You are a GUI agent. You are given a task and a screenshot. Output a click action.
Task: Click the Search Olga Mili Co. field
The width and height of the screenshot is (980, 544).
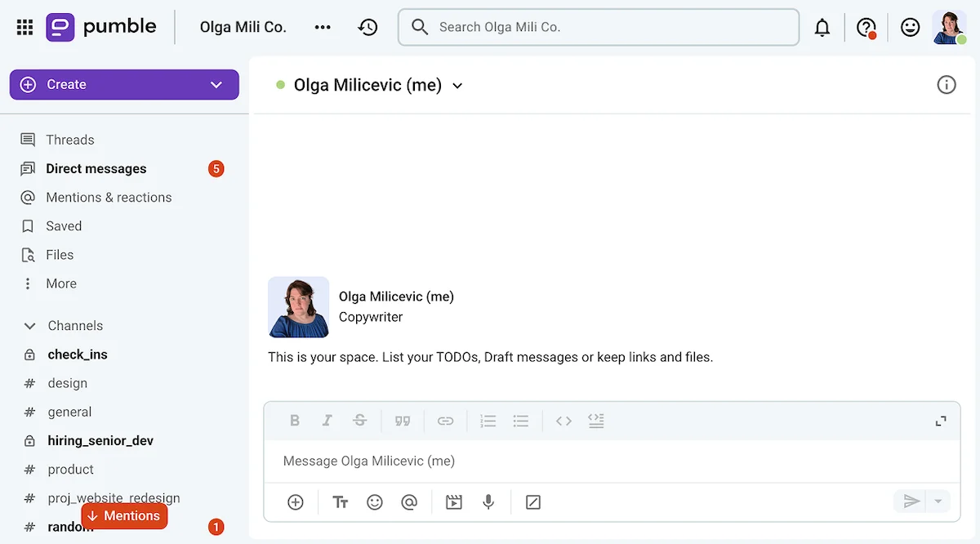point(599,26)
